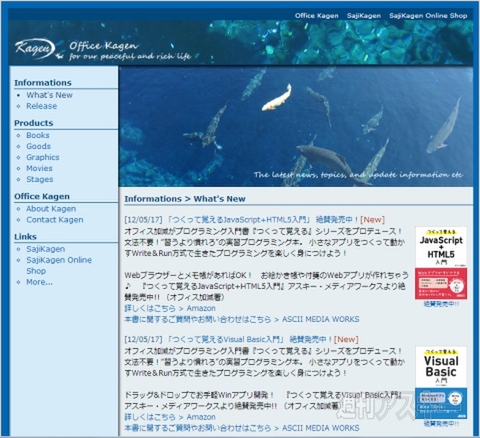Click the Links sidebar heading

point(25,237)
